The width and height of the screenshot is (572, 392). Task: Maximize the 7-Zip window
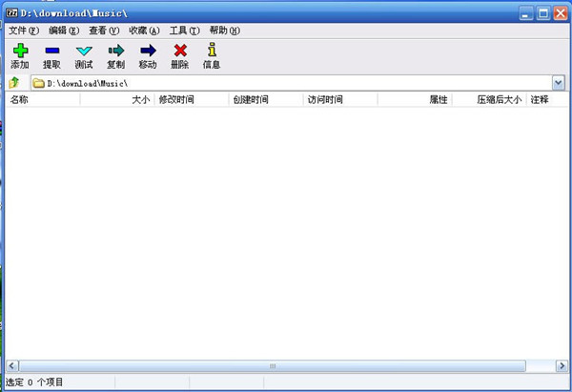click(543, 13)
